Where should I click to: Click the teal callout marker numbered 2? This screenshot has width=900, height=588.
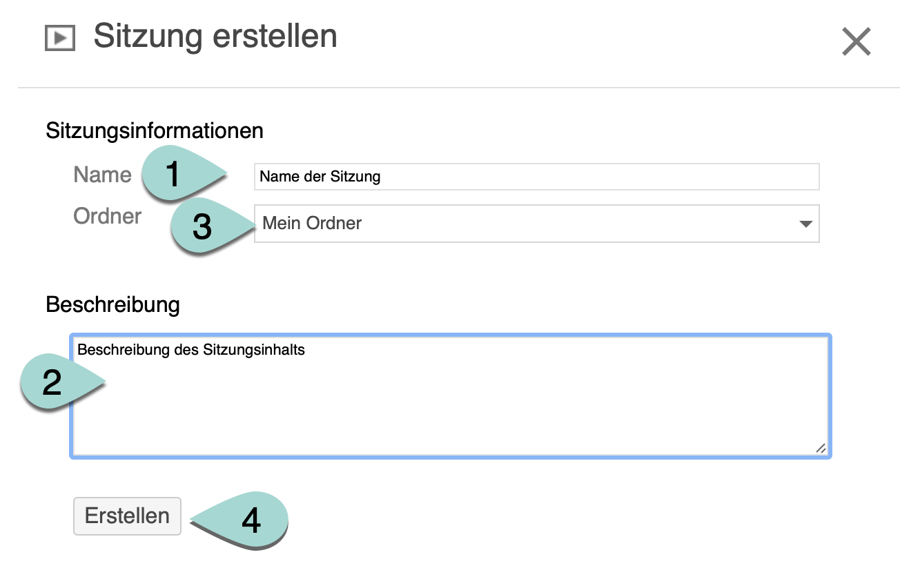(52, 382)
